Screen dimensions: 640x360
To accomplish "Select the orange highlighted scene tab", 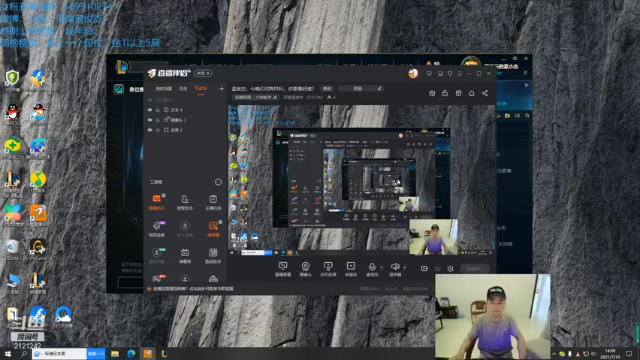I will pyautogui.click(x=200, y=89).
